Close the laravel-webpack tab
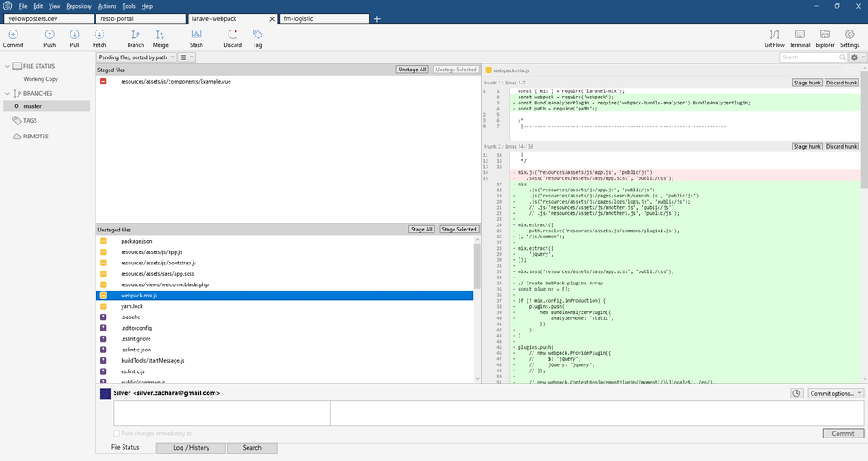 pyautogui.click(x=272, y=19)
